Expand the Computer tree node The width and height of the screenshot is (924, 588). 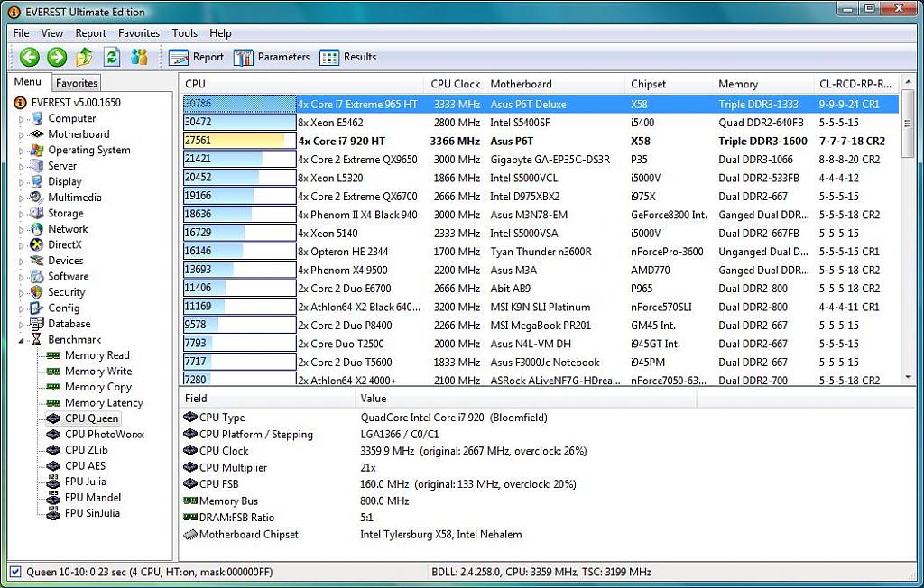pos(22,119)
